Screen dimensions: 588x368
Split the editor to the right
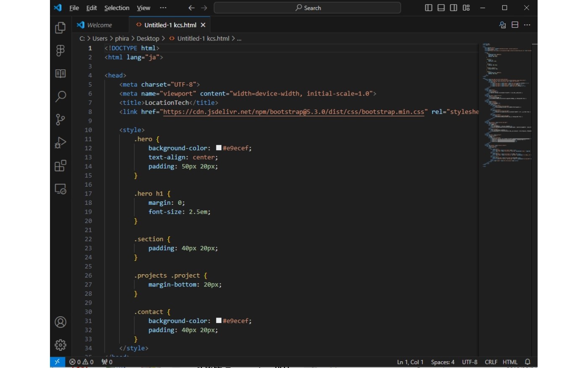click(514, 25)
